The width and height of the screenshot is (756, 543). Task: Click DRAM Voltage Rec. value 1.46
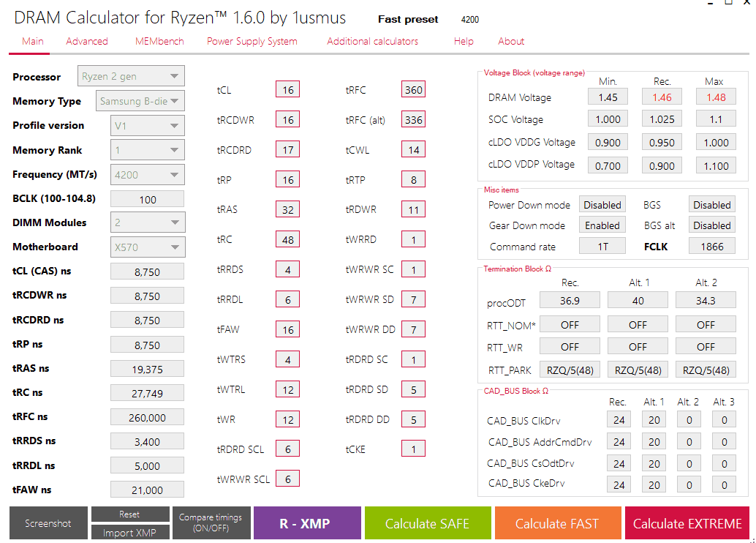pos(662,97)
